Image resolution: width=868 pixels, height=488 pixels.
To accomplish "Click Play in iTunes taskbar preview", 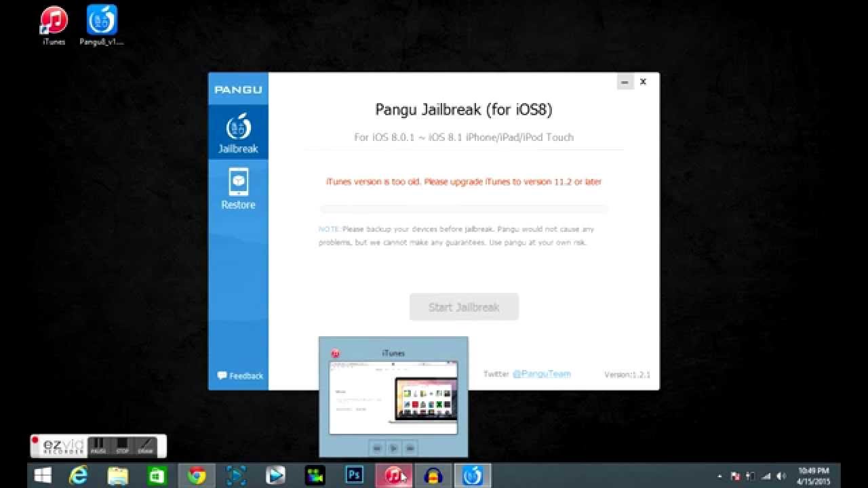I will pos(393,448).
